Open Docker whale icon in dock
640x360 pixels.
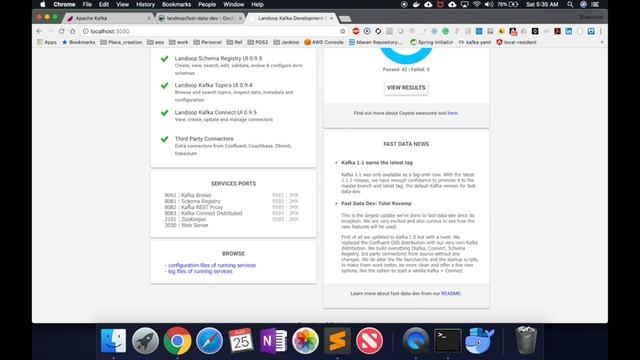(480, 340)
